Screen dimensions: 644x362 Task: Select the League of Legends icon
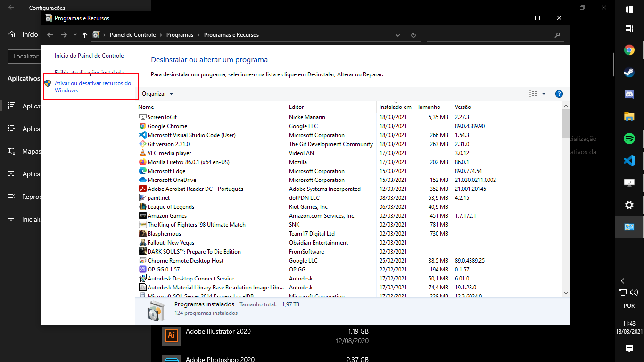pos(143,206)
